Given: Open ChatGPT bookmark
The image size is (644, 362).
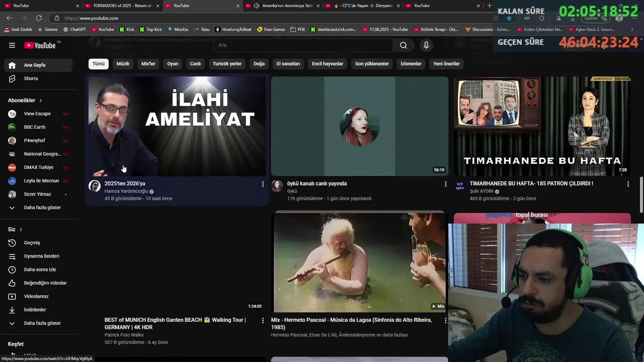Looking at the screenshot, I should (x=74, y=29).
